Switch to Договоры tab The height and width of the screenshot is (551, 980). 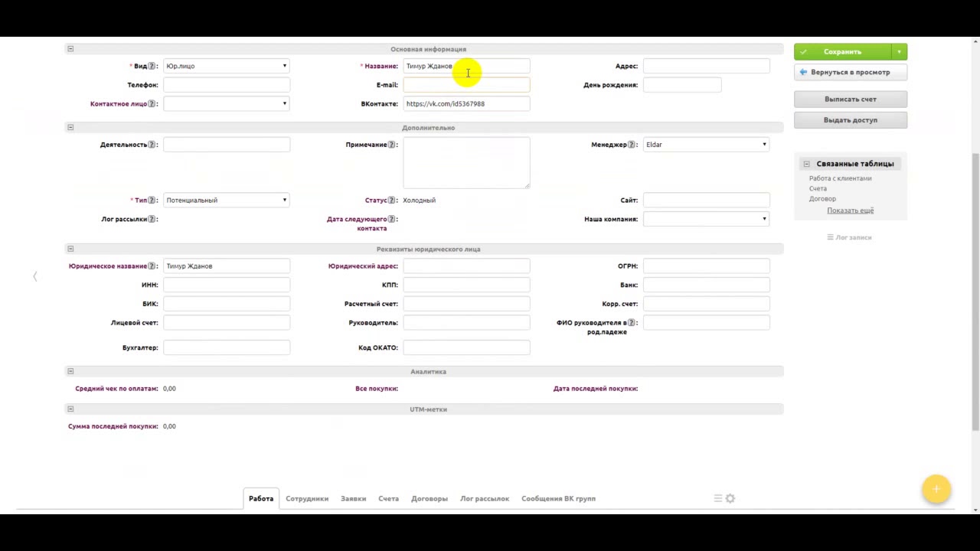pos(430,498)
